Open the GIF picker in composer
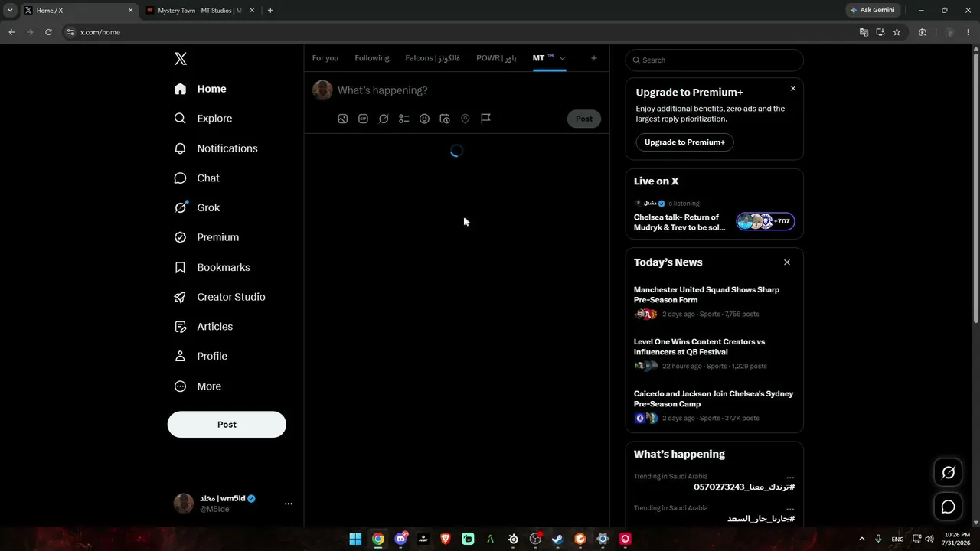 363,119
